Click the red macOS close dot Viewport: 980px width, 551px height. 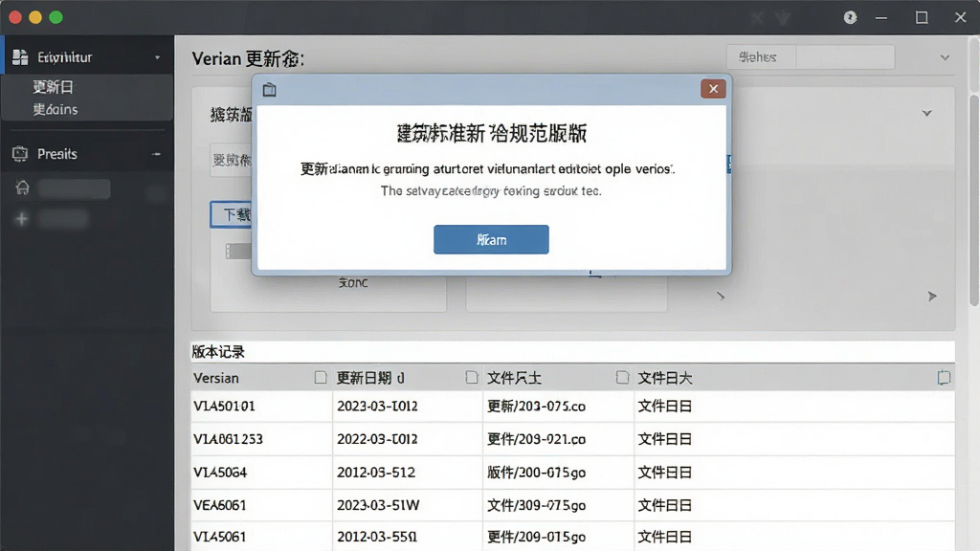15,17
